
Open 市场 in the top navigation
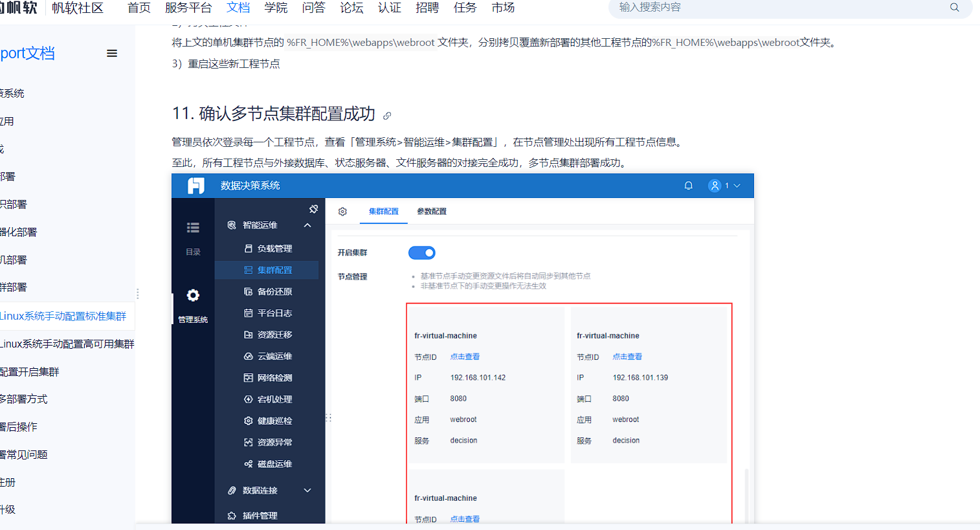[503, 8]
